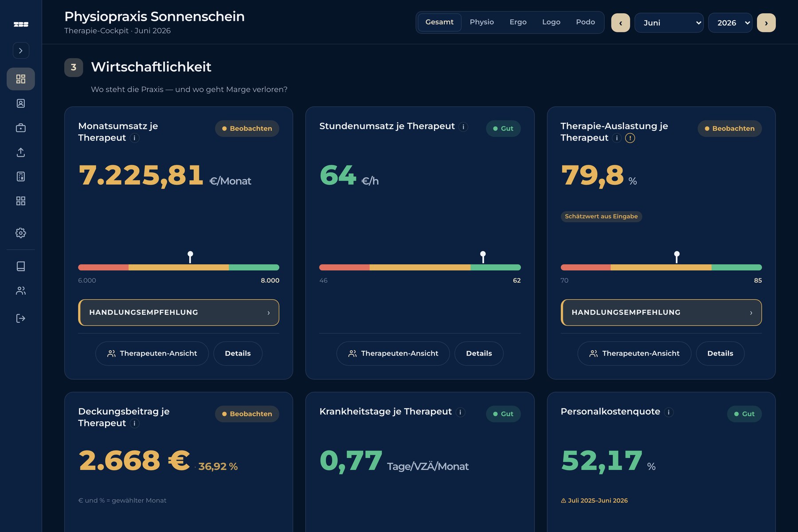Show info for Personalkostenquote

(x=669, y=412)
